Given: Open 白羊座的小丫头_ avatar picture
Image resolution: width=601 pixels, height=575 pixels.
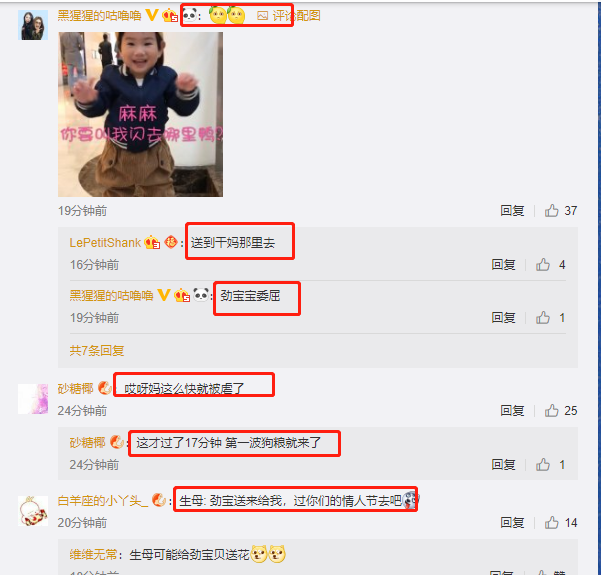Looking at the screenshot, I should click(x=33, y=511).
